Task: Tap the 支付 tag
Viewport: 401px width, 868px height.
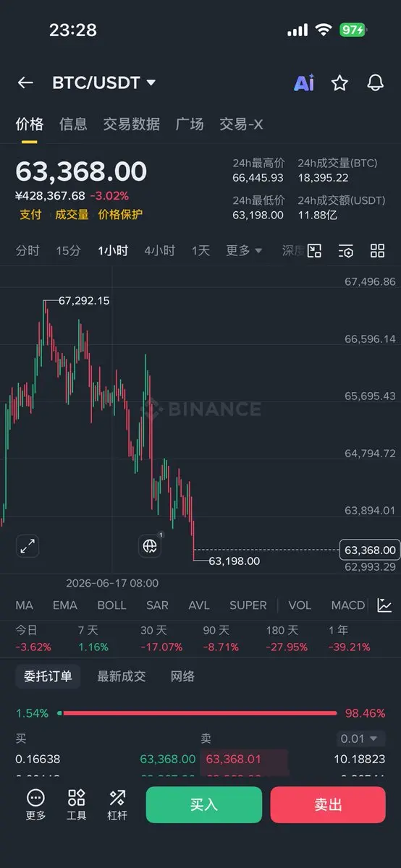Action: [x=30, y=214]
